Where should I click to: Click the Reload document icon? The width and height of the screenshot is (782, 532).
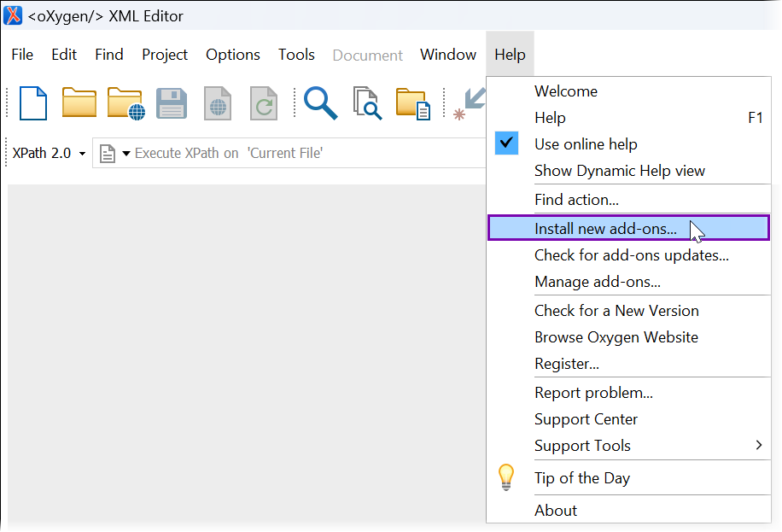coord(264,103)
